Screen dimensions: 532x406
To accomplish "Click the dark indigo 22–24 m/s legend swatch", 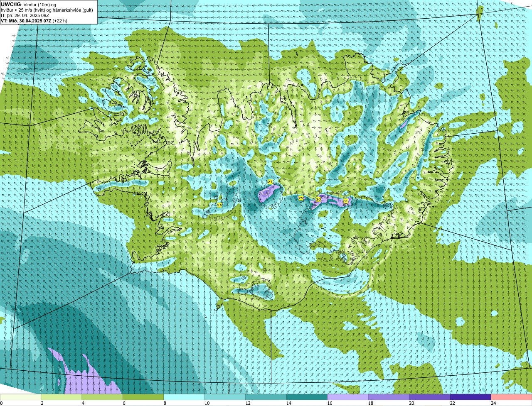I will point(471,397).
